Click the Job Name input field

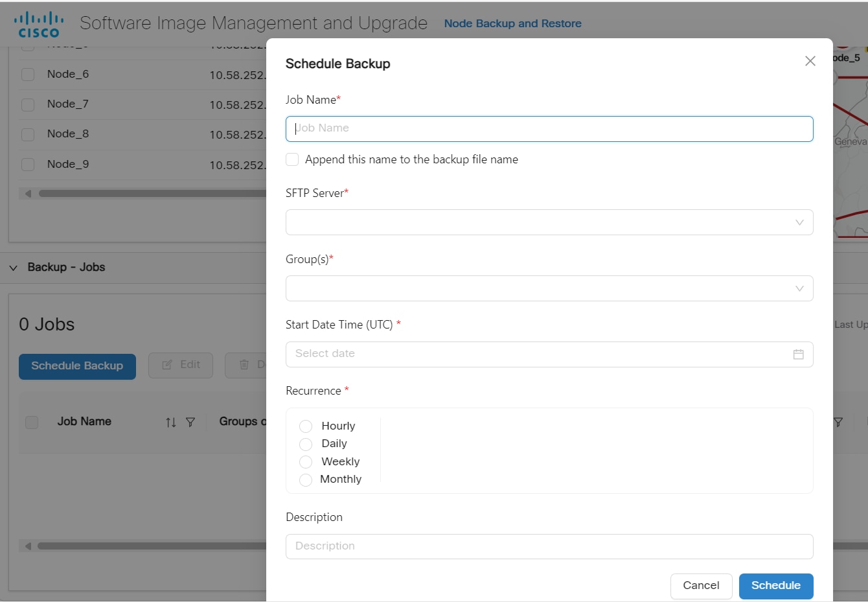[x=549, y=129]
